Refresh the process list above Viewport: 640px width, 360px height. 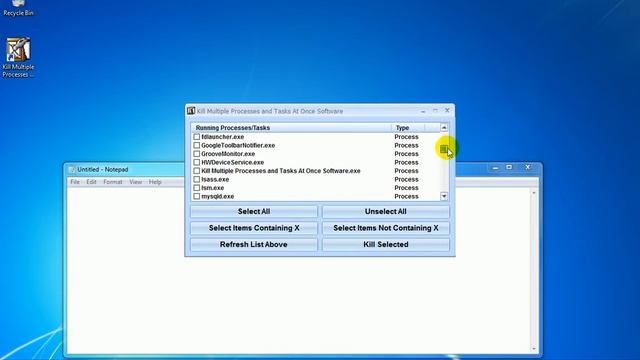[254, 244]
